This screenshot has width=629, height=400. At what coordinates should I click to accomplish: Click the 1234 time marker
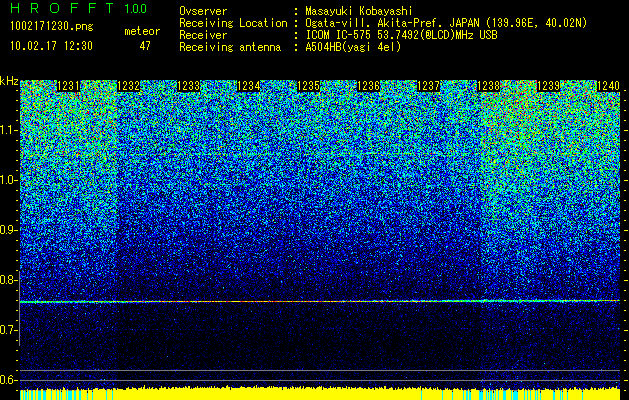[x=249, y=86]
